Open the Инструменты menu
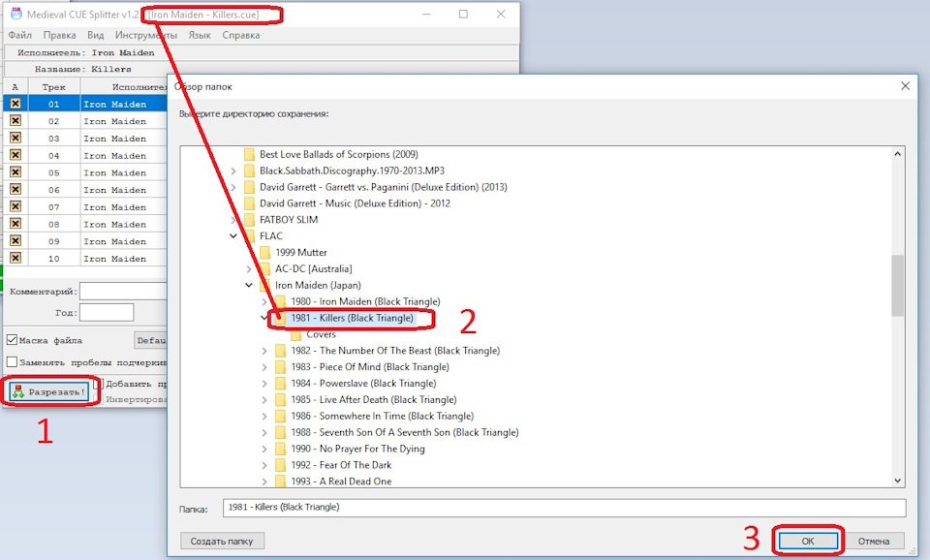 click(146, 35)
